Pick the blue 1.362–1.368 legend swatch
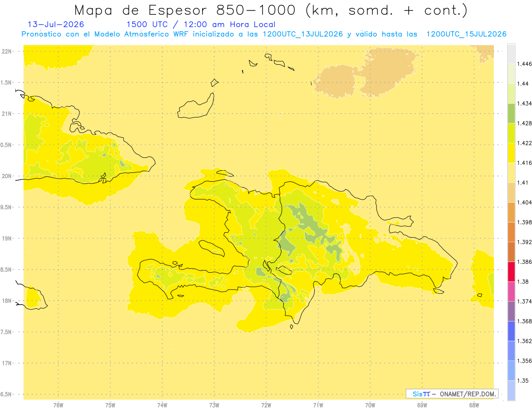This screenshot has width=532, height=411. point(511,331)
